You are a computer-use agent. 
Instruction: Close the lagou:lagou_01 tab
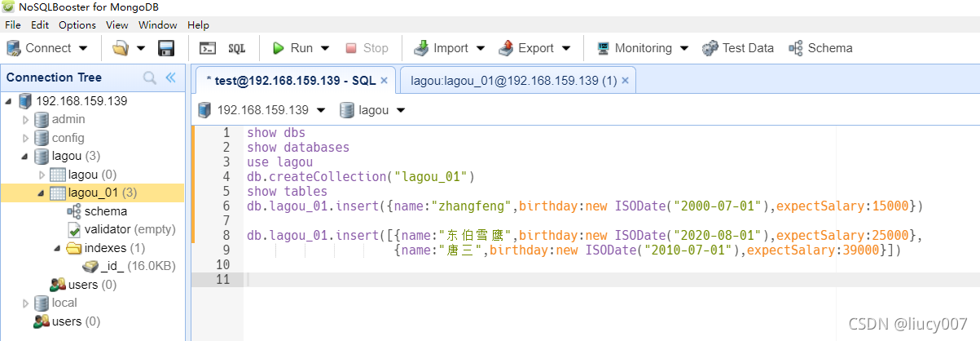[626, 81]
